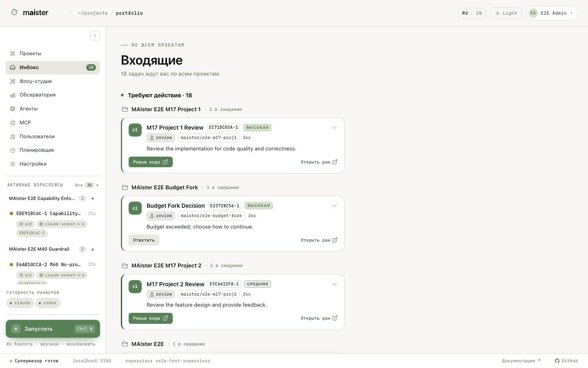Expand the Budget Fork Decision card
Screen dimensions: 588x368
coord(334,206)
